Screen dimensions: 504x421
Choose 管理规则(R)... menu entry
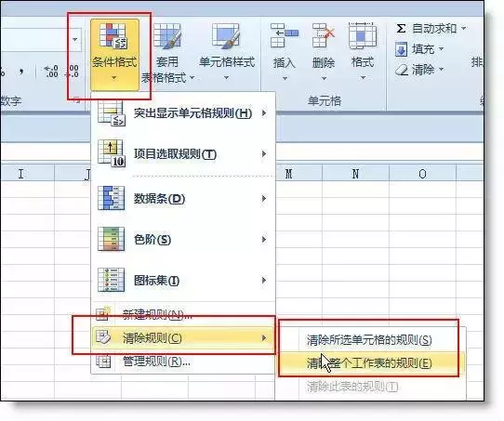pos(183,362)
